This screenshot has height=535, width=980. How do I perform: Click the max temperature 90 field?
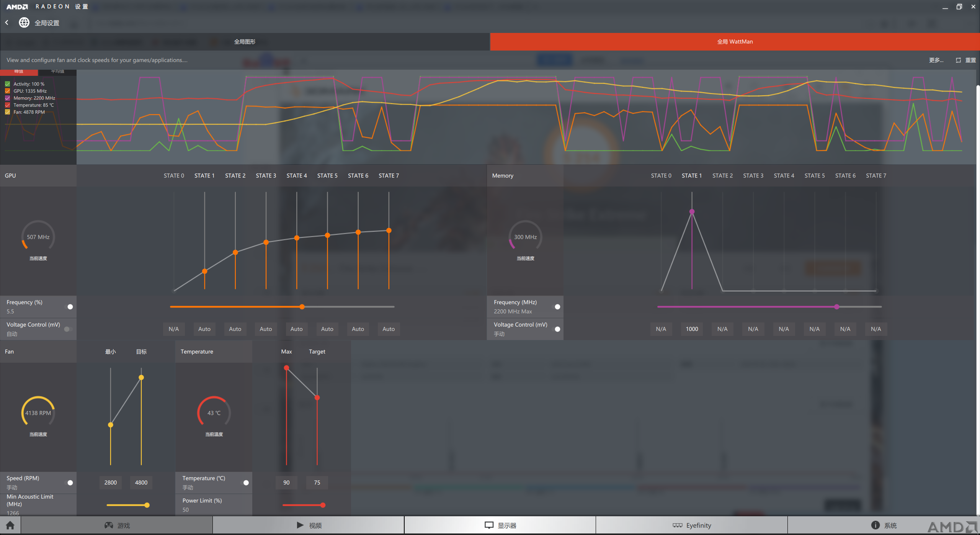click(286, 483)
